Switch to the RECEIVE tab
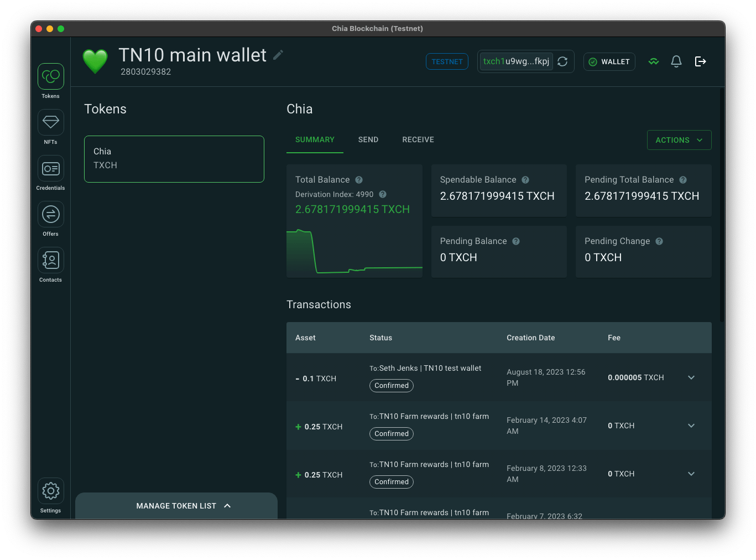756x560 pixels. (x=418, y=140)
